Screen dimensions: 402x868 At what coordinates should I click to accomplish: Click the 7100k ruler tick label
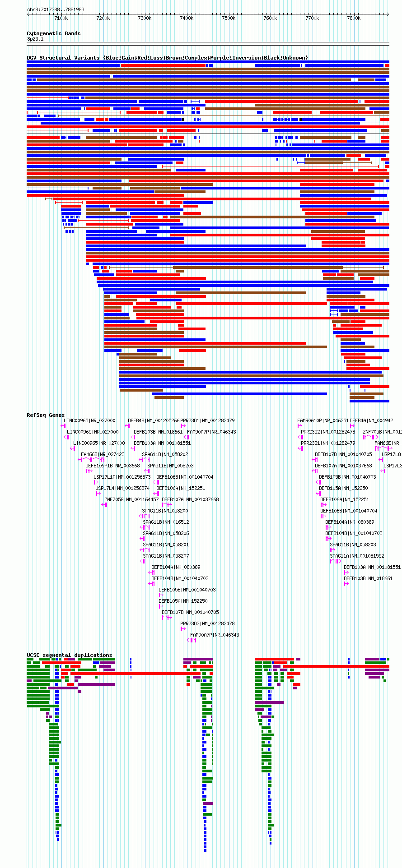61,18
